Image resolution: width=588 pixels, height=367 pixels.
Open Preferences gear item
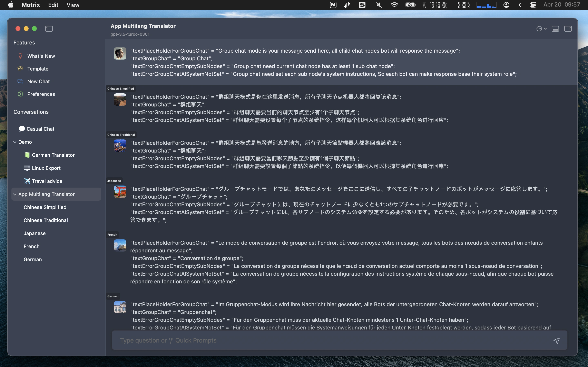(x=41, y=94)
